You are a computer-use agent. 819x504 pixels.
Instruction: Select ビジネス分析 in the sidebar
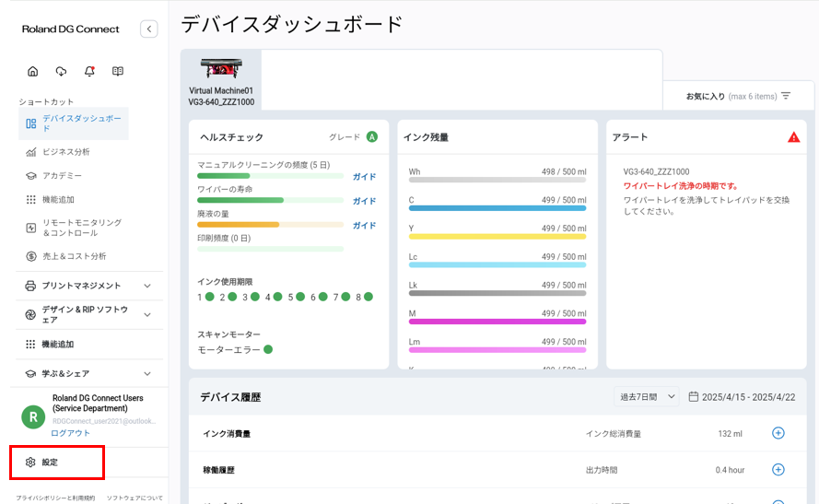pos(65,152)
